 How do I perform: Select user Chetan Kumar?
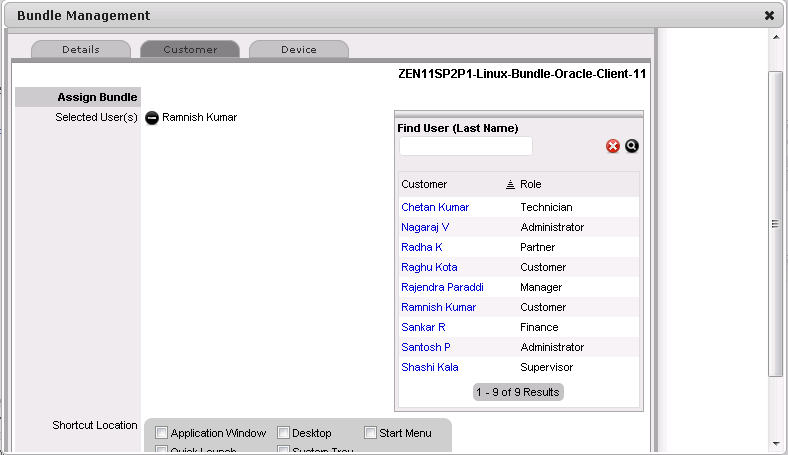tap(435, 207)
